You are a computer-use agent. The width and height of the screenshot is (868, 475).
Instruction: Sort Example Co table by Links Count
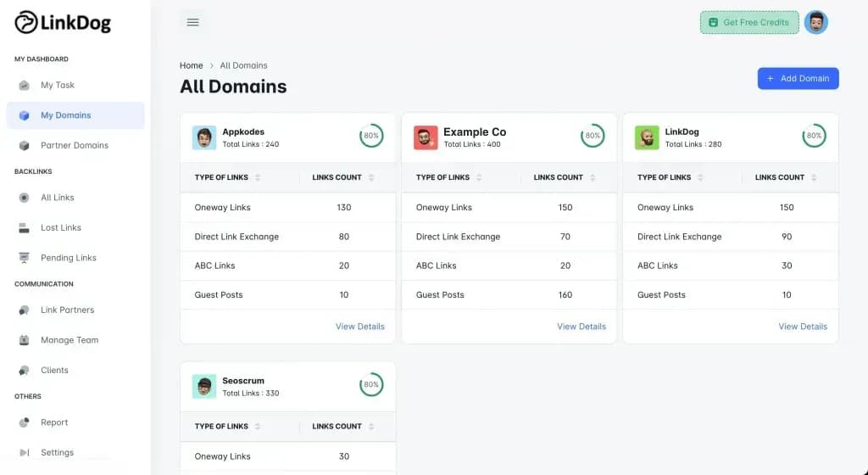pos(593,178)
